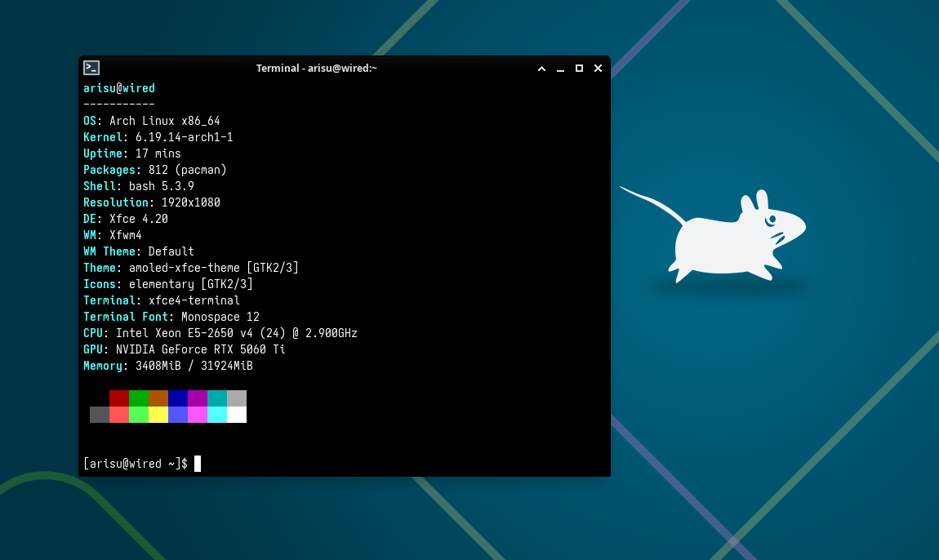Image resolution: width=939 pixels, height=560 pixels.
Task: Maximize the Terminal window
Action: point(579,69)
